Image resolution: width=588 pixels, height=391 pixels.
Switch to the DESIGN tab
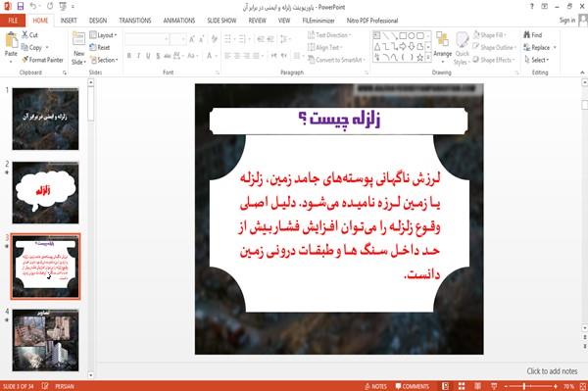(x=98, y=21)
